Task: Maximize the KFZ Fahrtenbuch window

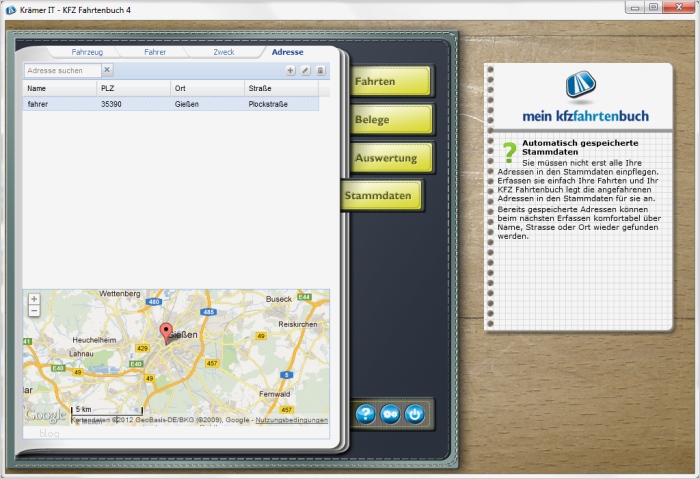Action: tap(654, 8)
